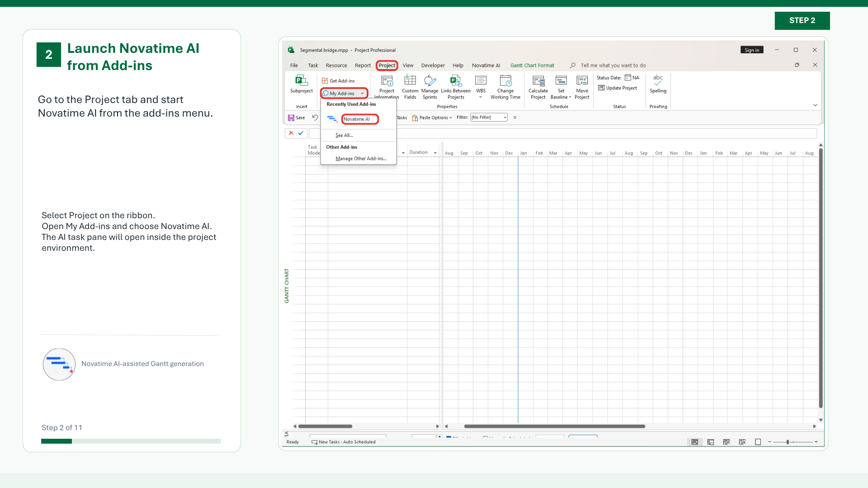Image resolution: width=868 pixels, height=488 pixels.
Task: Select the Project ribbon tab
Action: (x=387, y=66)
